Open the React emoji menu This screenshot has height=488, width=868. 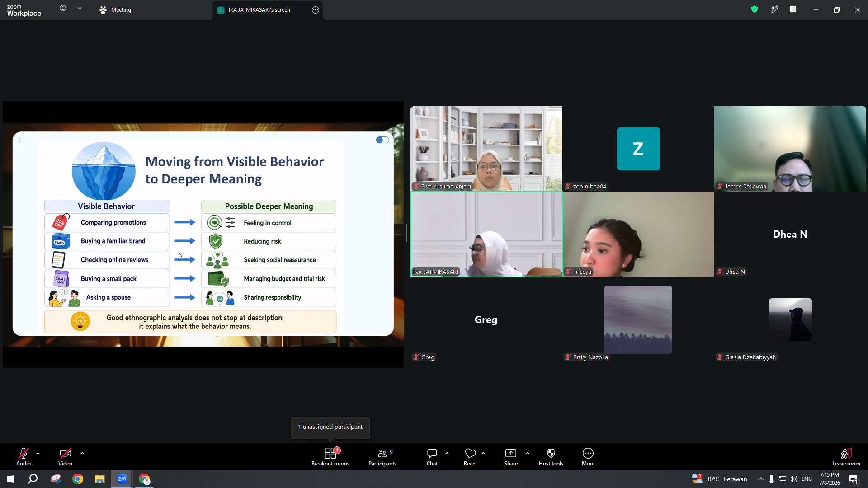470,456
